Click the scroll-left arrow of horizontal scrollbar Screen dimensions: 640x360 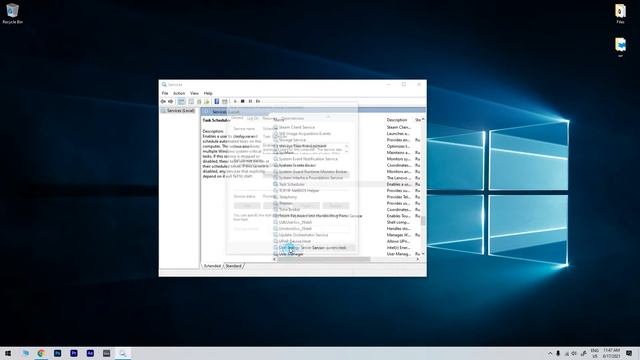[x=274, y=259]
